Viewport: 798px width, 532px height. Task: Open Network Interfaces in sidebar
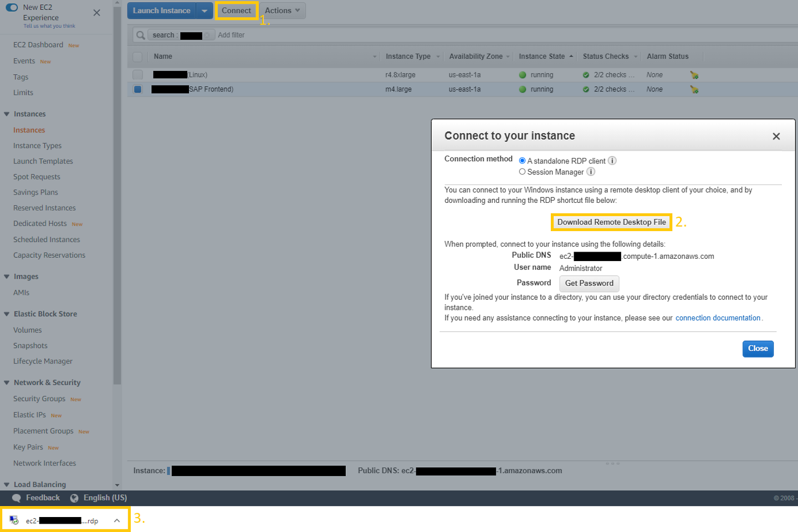coord(45,463)
